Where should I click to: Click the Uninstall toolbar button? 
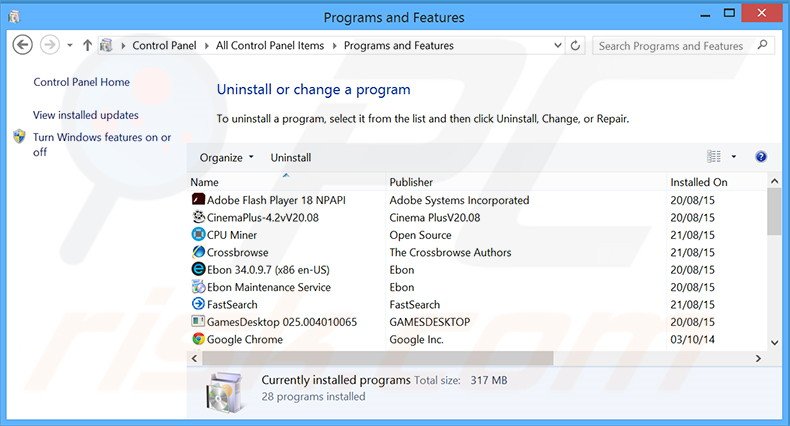[291, 158]
